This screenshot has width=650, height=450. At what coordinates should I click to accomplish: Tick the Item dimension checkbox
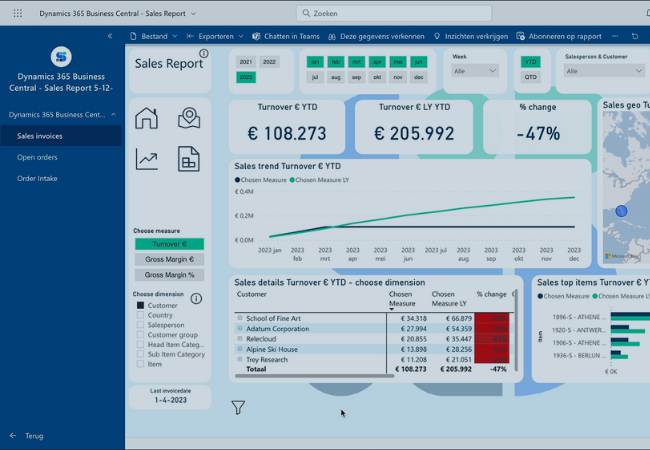click(x=141, y=364)
